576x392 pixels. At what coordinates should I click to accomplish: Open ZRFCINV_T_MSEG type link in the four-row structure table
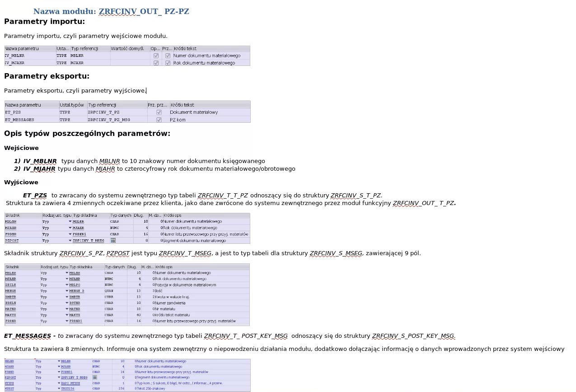(x=88, y=241)
